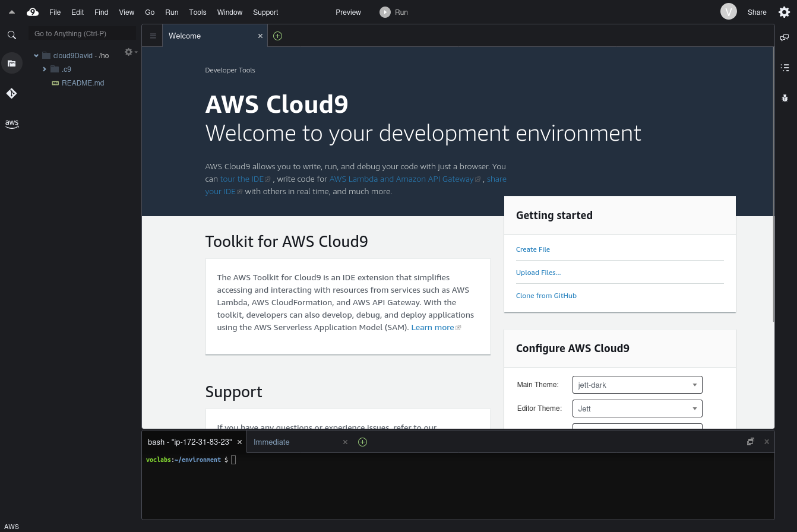Open the Debugger panel

[x=785, y=97]
